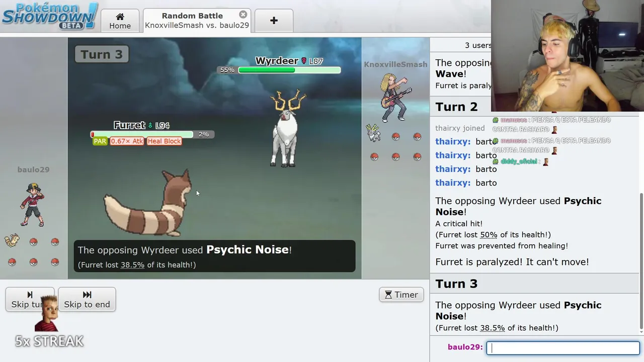
Task: Start the battle Timer
Action: [x=401, y=295]
